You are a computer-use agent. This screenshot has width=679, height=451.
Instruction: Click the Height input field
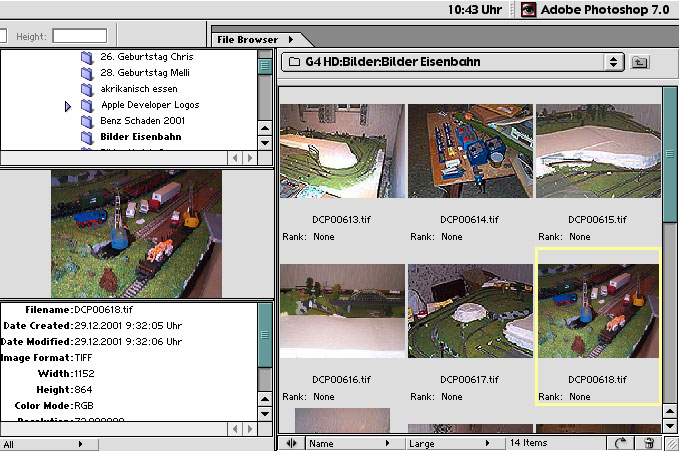[x=80, y=36]
